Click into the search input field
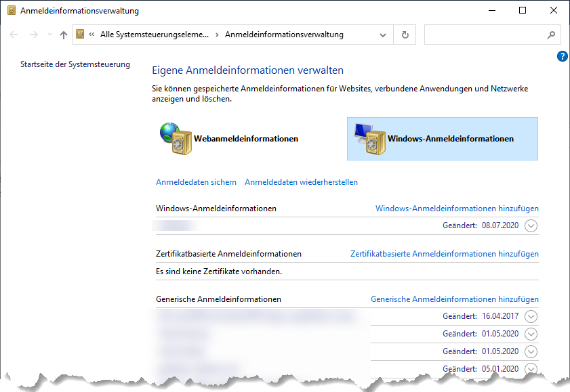This screenshot has width=570, height=392. [483, 35]
